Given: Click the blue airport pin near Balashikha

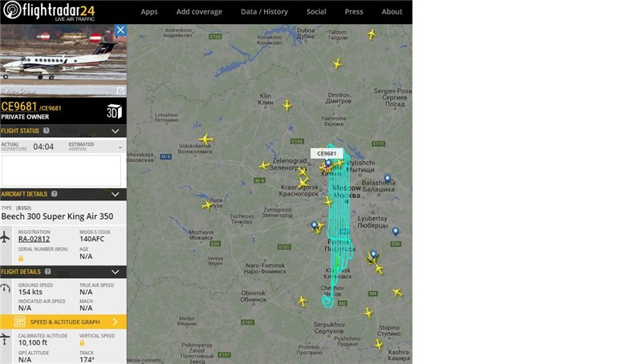Looking at the screenshot, I should point(388,178).
